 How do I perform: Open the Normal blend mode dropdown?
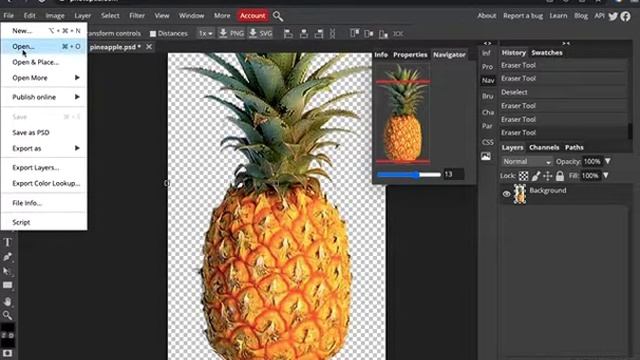[527, 162]
